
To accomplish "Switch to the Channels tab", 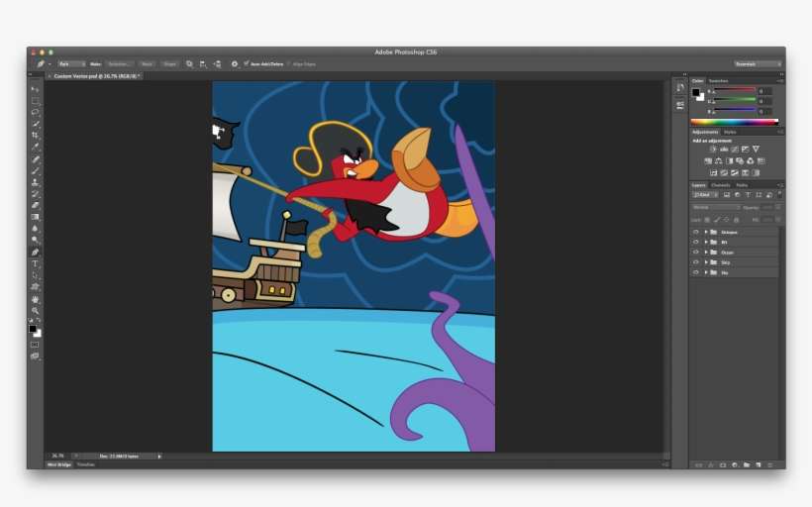I will pos(720,185).
